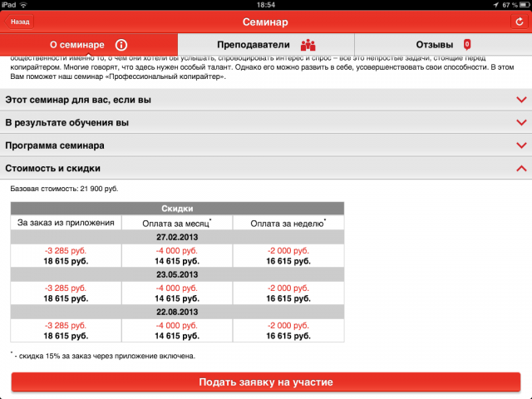532x399 pixels.
Task: Click the 'Стоимость и скидки' heading
Action: (52, 168)
